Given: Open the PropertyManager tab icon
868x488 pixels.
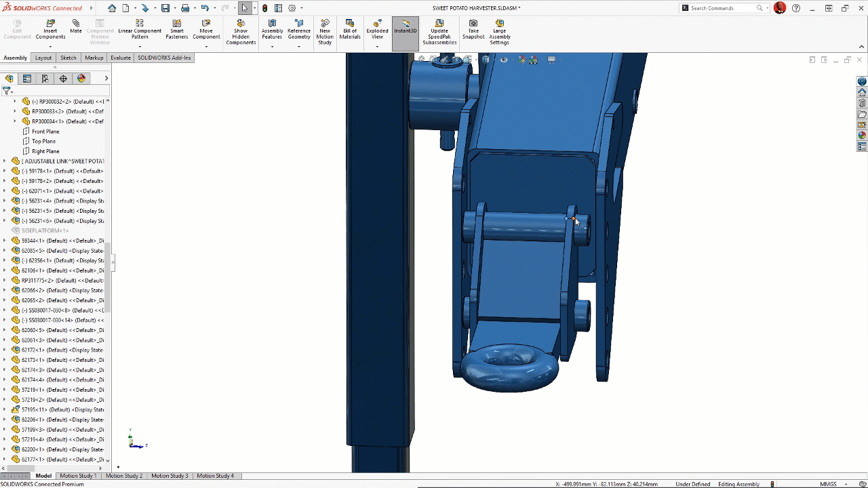Looking at the screenshot, I should [x=27, y=79].
